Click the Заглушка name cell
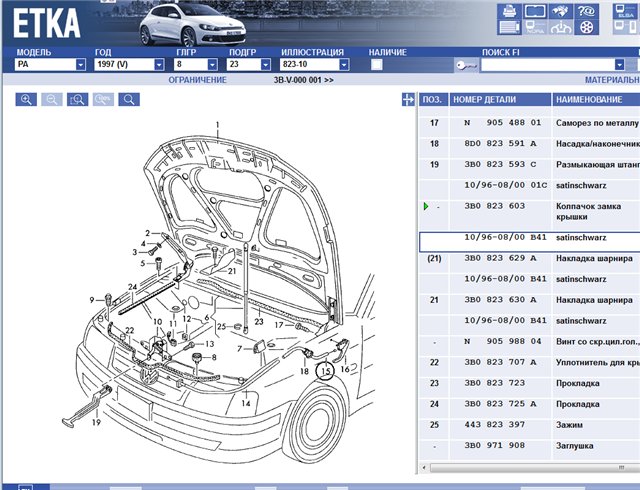Viewport: 640px width, 490px height. coord(575,446)
